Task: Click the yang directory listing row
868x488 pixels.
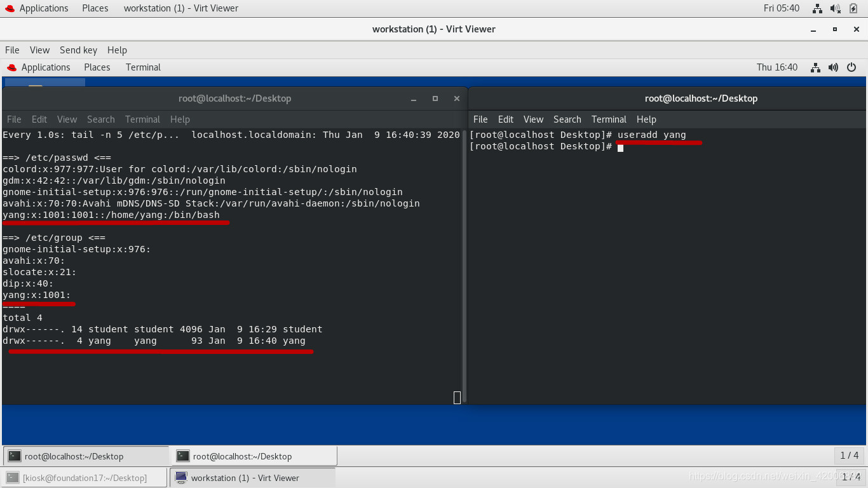Action: [154, 341]
